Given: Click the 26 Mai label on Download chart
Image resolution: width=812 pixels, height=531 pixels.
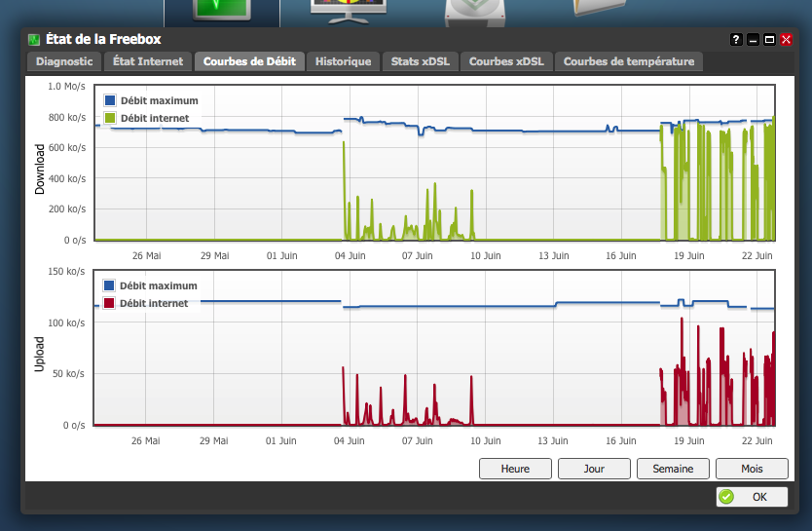Looking at the screenshot, I should coord(147,255).
